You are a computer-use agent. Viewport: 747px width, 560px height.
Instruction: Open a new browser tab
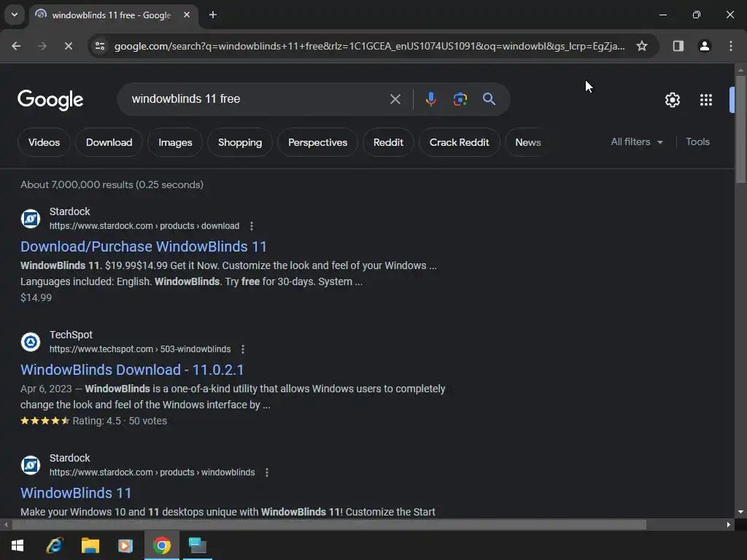click(x=213, y=15)
